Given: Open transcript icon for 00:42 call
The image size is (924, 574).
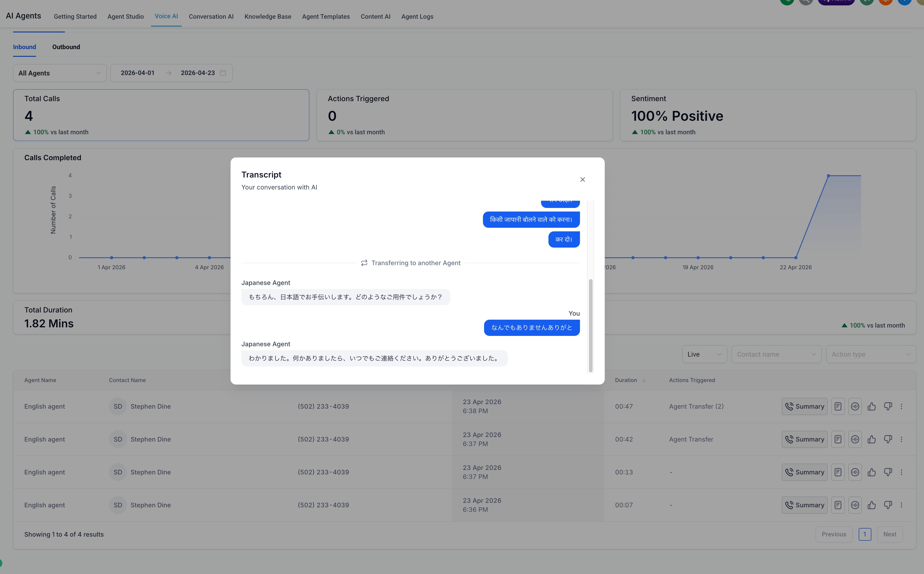Looking at the screenshot, I should [838, 439].
